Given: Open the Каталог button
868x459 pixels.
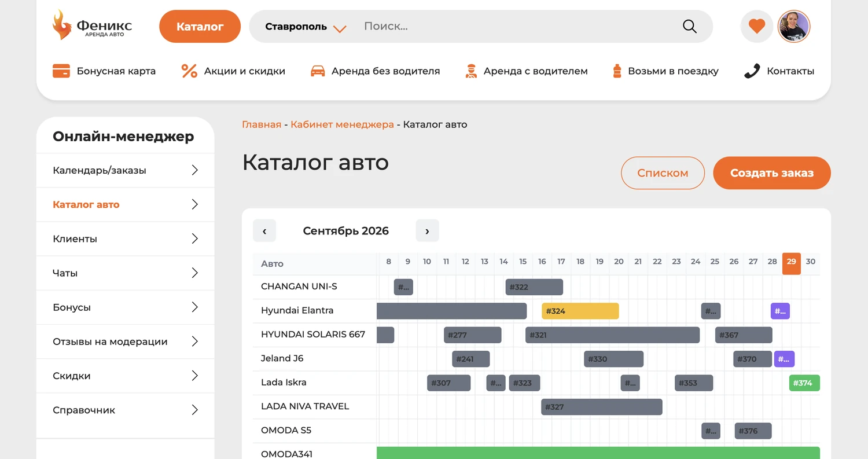Looking at the screenshot, I should (x=200, y=27).
